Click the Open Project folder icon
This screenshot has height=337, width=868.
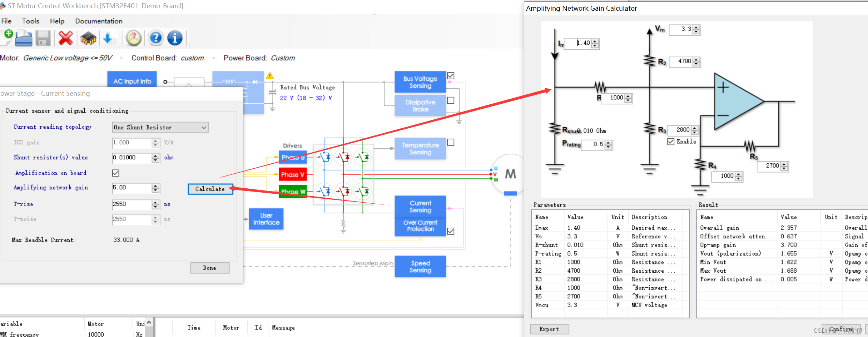click(24, 38)
